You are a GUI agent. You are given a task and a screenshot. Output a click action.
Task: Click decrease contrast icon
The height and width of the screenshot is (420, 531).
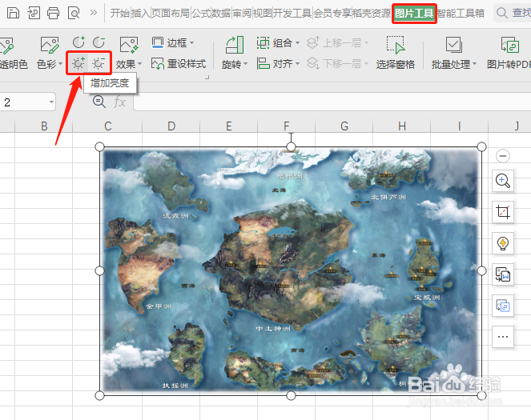tap(99, 42)
